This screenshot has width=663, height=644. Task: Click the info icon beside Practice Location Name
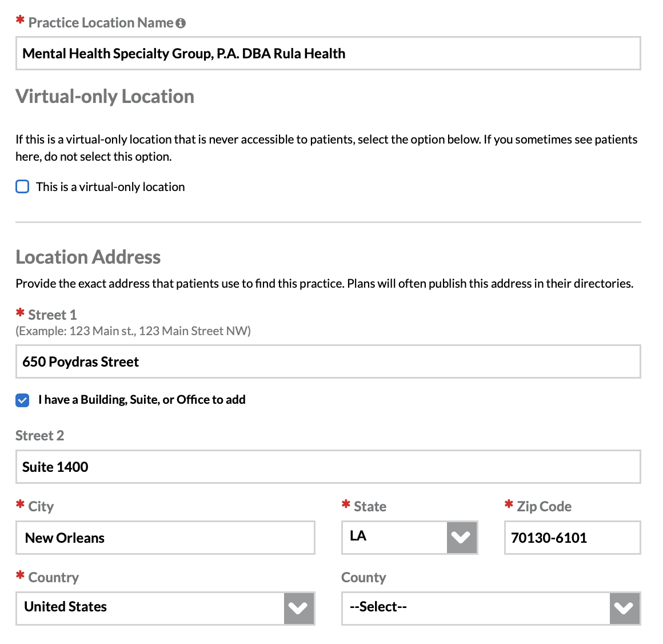coord(181,23)
